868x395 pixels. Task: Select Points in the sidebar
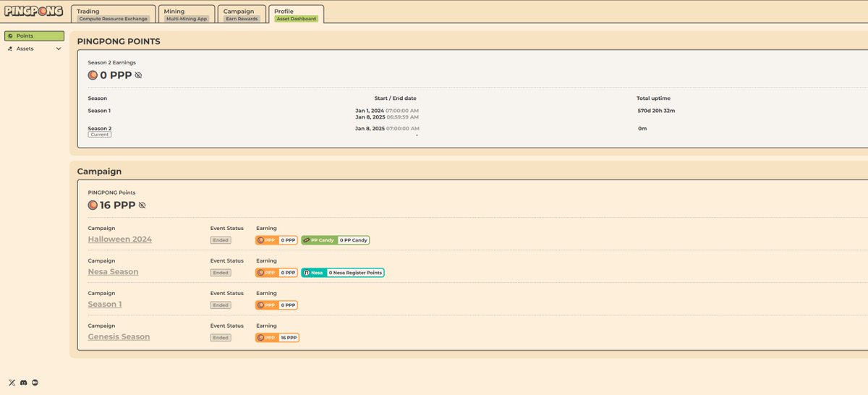pyautogui.click(x=34, y=35)
